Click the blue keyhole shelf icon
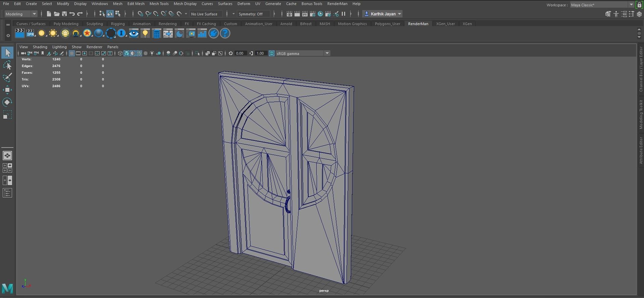The width and height of the screenshot is (644, 298). 121,33
